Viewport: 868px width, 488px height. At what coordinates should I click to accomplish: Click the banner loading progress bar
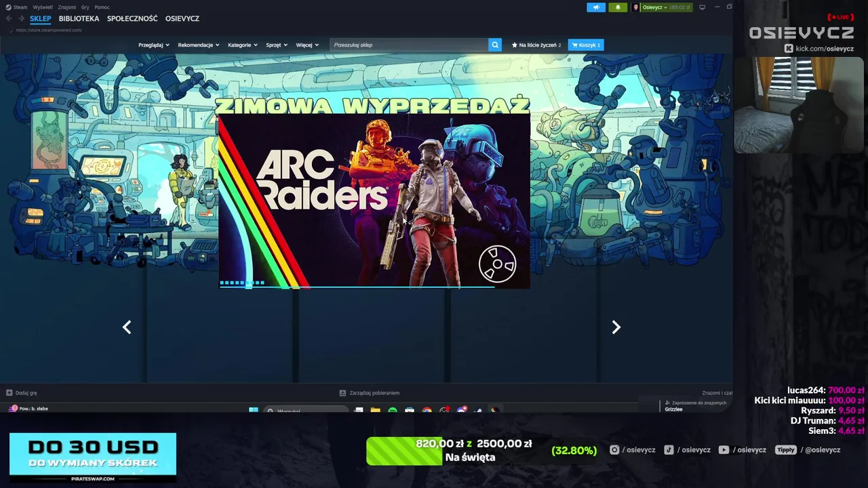pos(357,286)
